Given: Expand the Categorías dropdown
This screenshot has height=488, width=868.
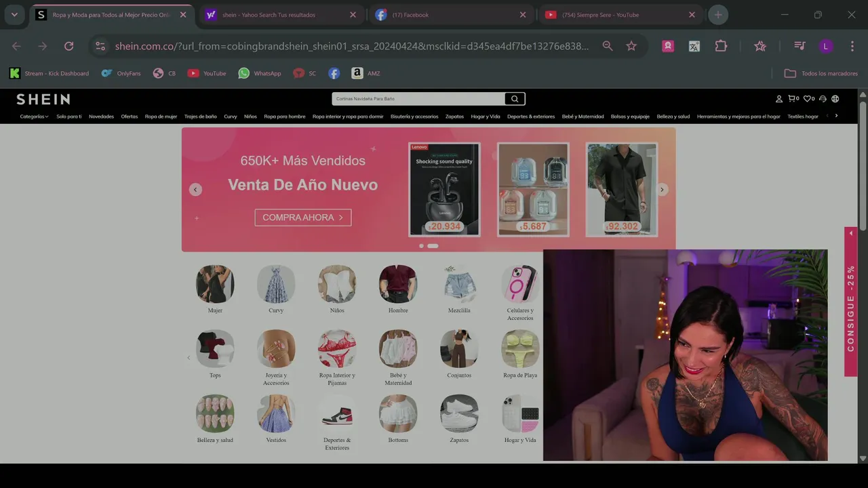Looking at the screenshot, I should (x=34, y=117).
